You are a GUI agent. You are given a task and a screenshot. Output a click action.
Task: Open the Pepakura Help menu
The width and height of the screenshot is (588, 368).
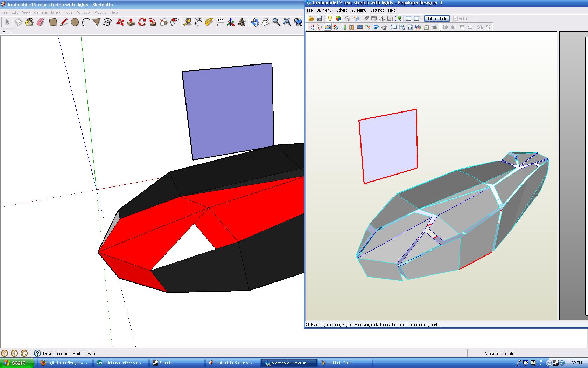(x=392, y=10)
